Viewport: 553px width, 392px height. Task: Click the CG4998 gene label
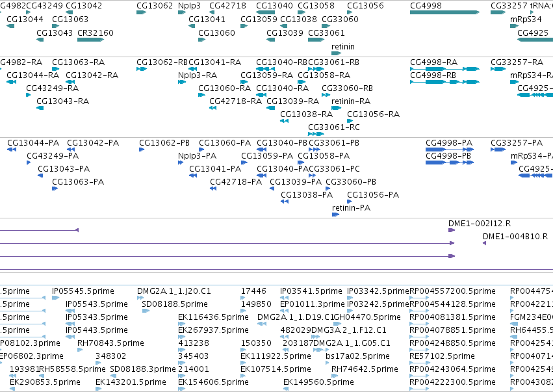426,6
